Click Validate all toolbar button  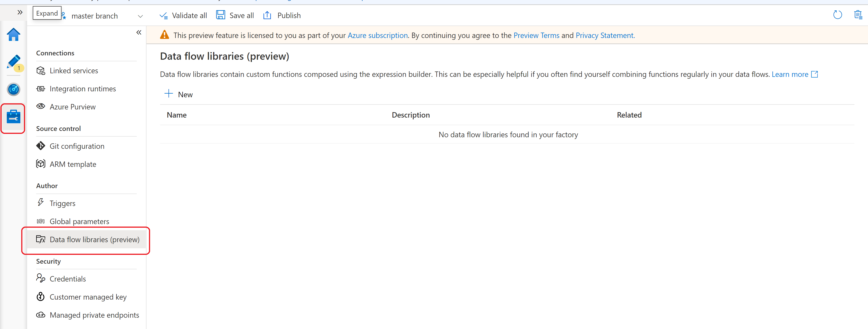click(182, 15)
